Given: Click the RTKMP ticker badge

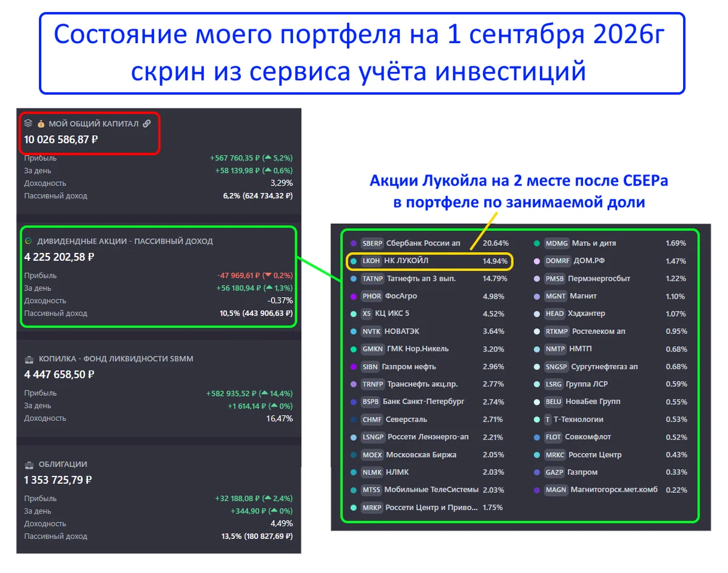Looking at the screenshot, I should click(556, 331).
